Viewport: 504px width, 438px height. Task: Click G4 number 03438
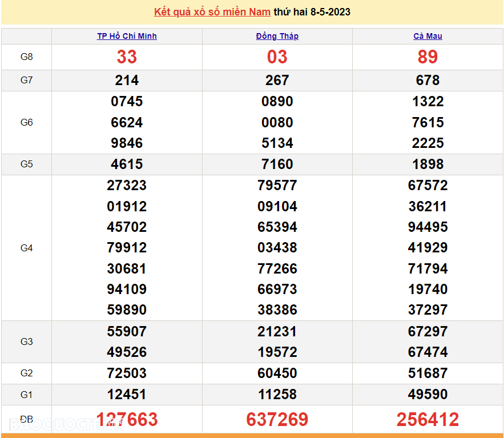click(277, 248)
